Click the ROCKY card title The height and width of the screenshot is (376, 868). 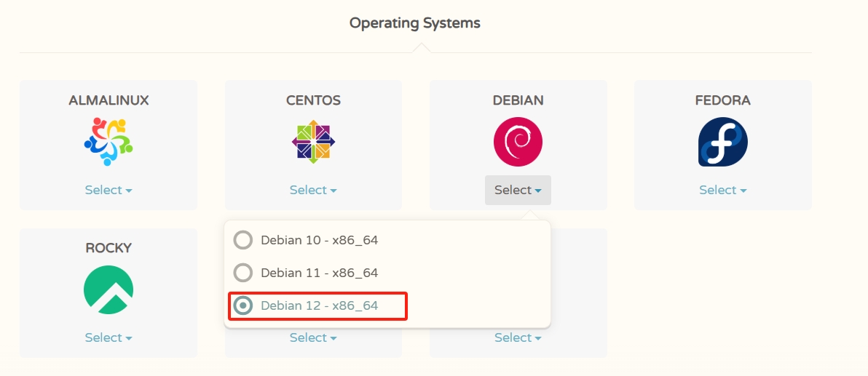[x=108, y=248]
